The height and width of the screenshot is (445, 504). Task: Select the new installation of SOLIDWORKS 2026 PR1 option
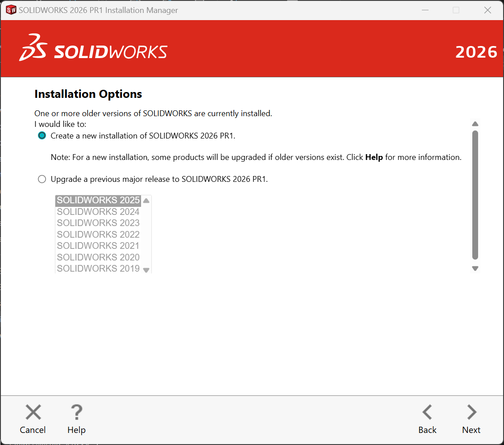tap(42, 135)
